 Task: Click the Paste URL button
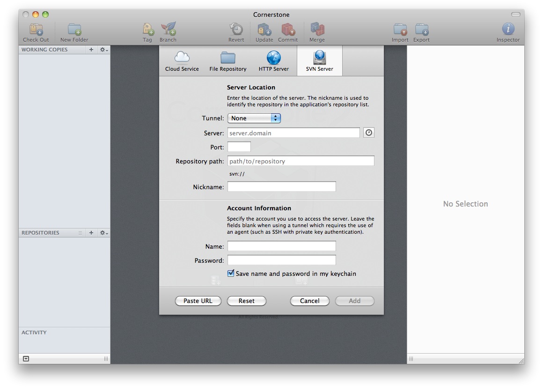pyautogui.click(x=198, y=301)
